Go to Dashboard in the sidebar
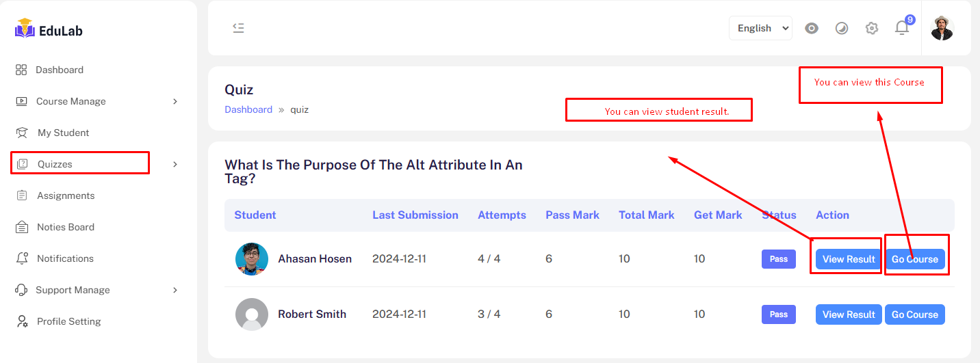Viewport: 980px width, 363px height. pos(59,70)
